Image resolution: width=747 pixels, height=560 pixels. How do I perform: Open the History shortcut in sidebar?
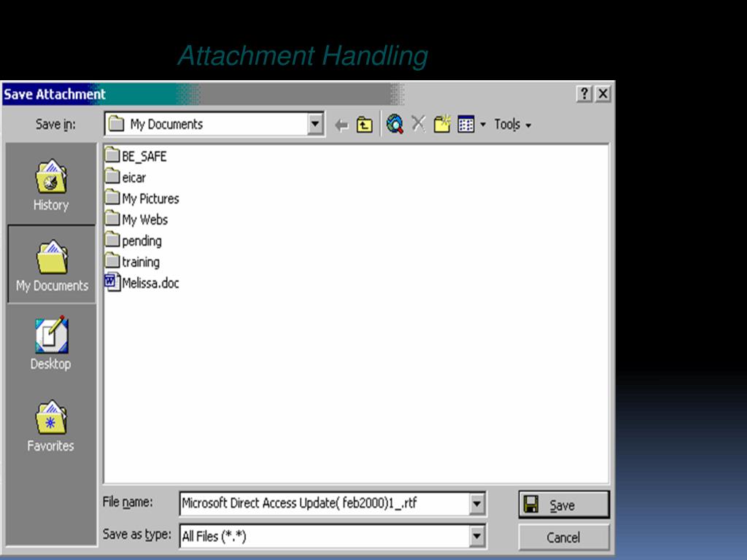pos(51,185)
